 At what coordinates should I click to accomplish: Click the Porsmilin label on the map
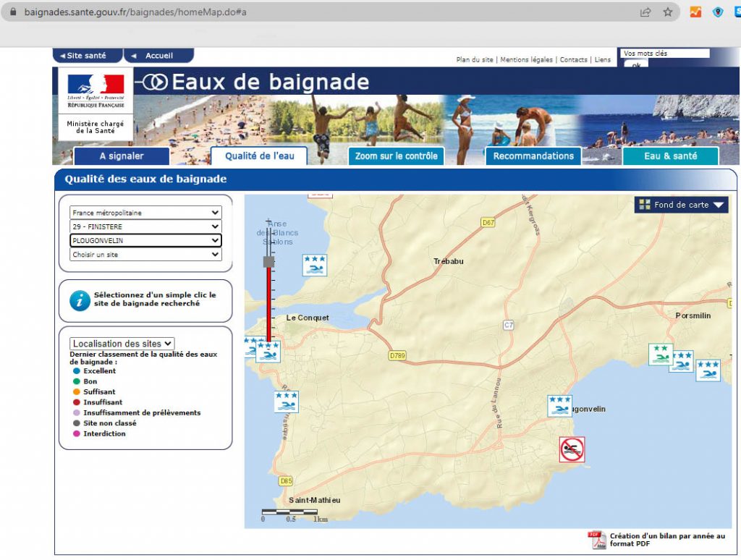click(x=693, y=315)
